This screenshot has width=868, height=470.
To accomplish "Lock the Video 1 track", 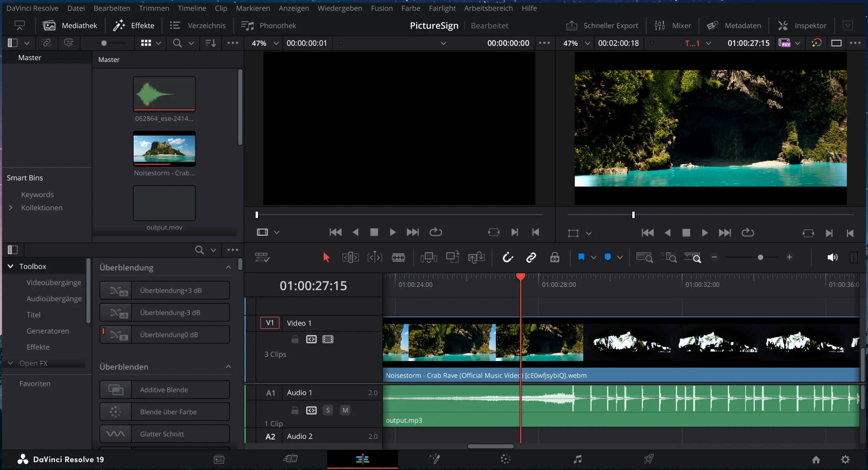I will 295,339.
